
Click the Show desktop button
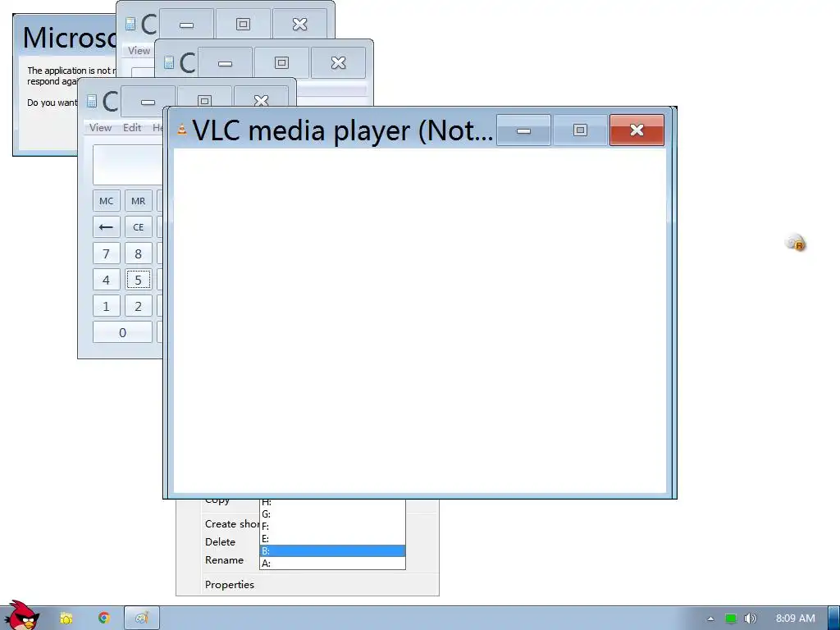coord(834,619)
